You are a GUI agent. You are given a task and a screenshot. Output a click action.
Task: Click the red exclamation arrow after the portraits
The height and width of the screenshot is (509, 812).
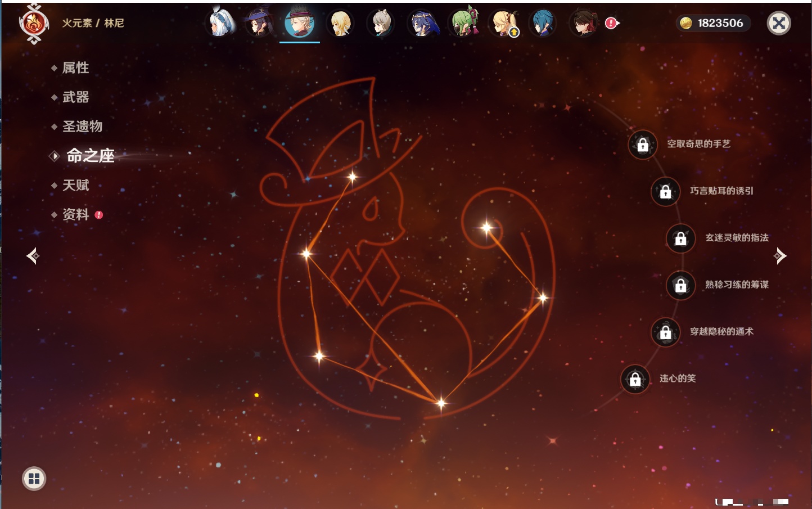(x=612, y=23)
